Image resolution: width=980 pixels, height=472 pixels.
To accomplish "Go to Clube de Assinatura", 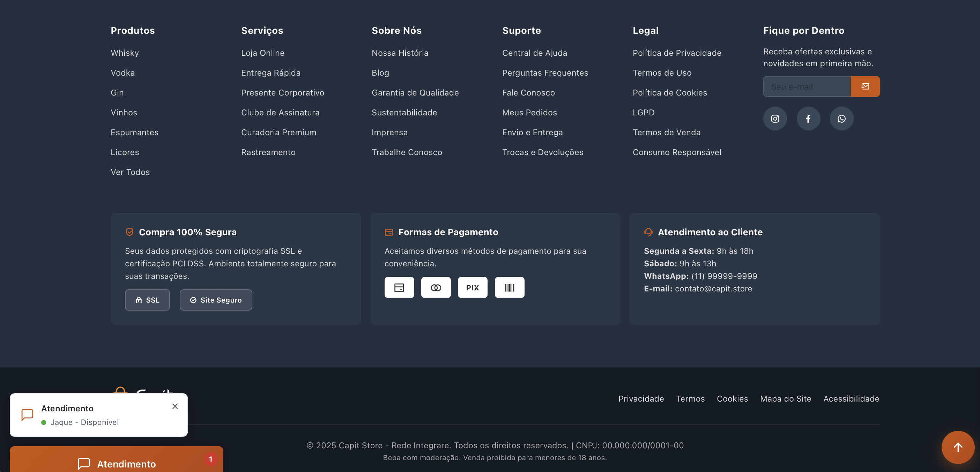I will [280, 113].
